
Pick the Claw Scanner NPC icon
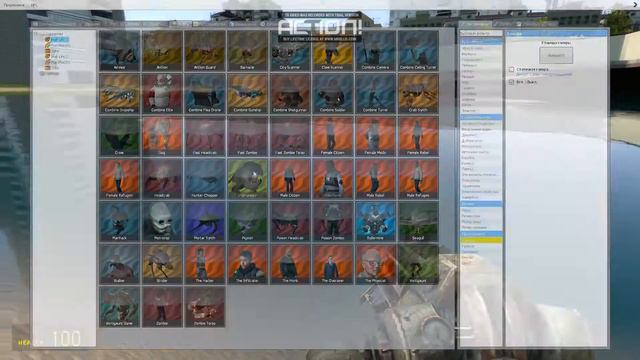coord(333,51)
